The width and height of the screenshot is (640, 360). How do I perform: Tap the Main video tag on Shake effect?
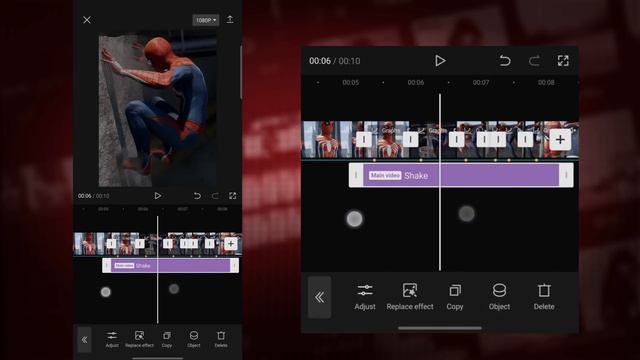coord(385,176)
